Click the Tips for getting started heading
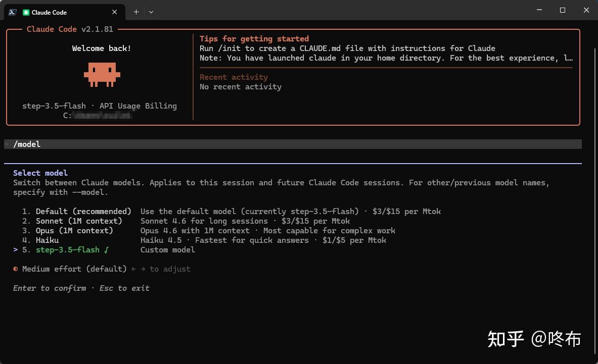Screen dimensions: 598x364 point(254,39)
